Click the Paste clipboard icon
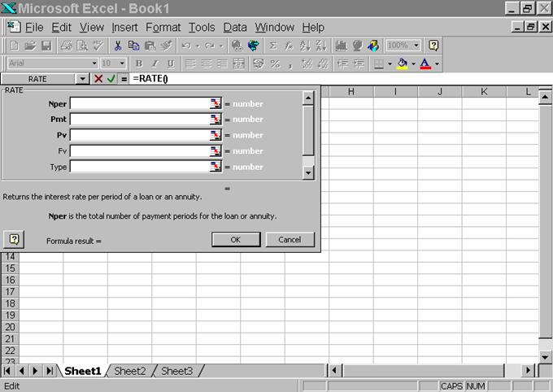Image resolution: width=553 pixels, height=392 pixels. (x=150, y=46)
